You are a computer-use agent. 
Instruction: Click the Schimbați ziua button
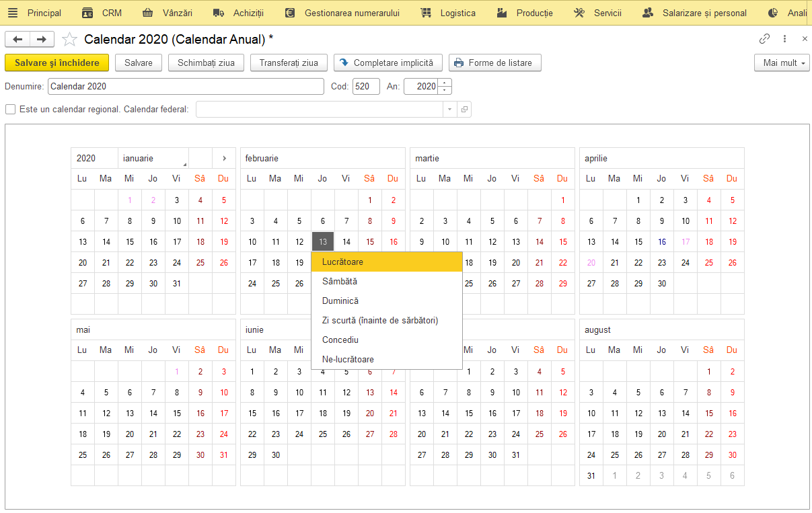[x=206, y=63]
